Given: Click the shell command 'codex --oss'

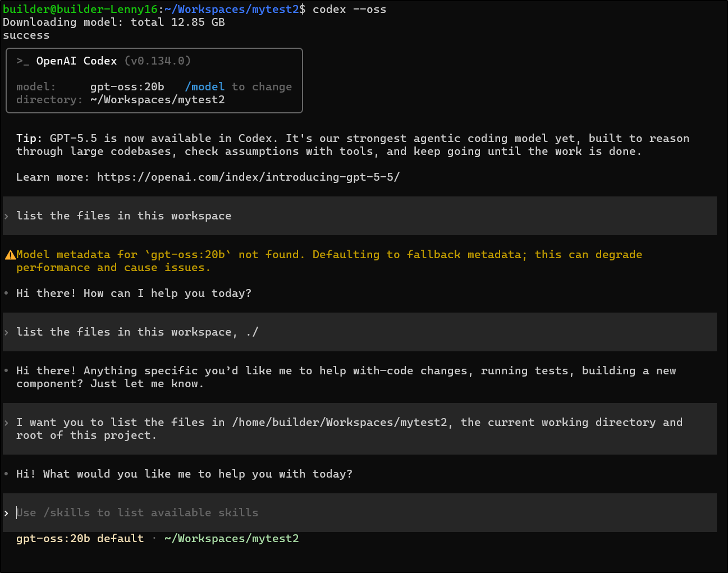Looking at the screenshot, I should tap(349, 9).
